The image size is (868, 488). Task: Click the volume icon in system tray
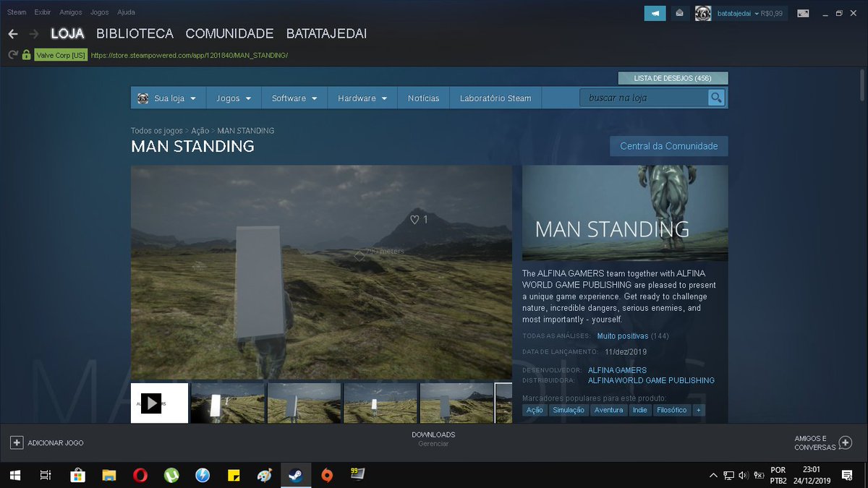744,475
